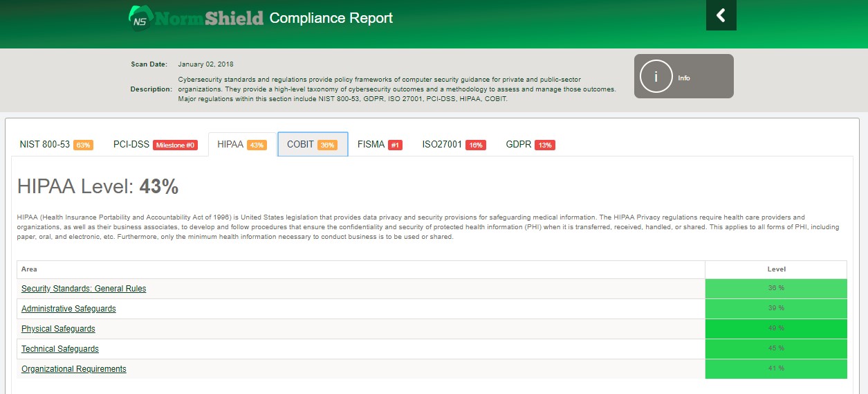This screenshot has width=868, height=394.
Task: Click the 63% badge on NIST 800-53
Action: point(84,145)
